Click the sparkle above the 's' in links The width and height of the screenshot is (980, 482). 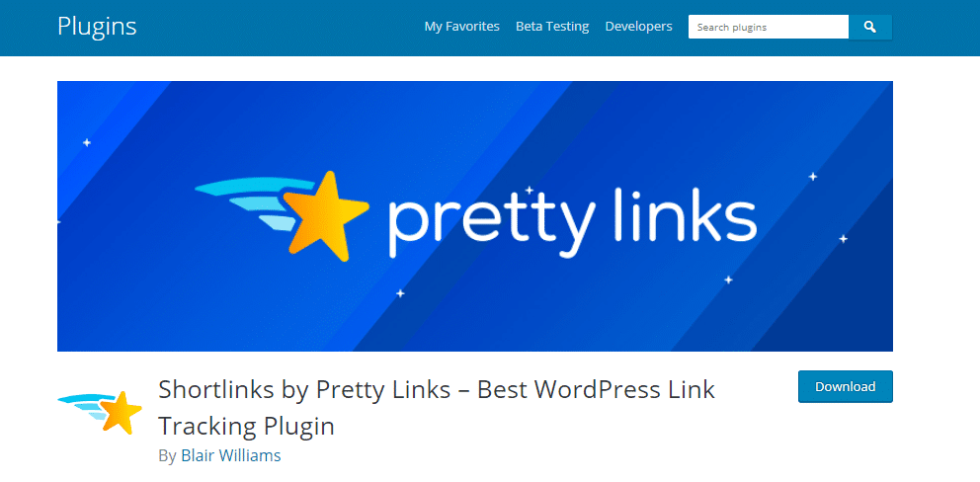(812, 176)
